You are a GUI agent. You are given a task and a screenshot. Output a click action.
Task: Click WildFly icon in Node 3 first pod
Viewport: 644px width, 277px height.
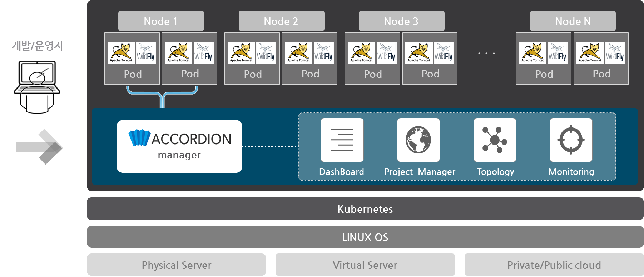386,53
